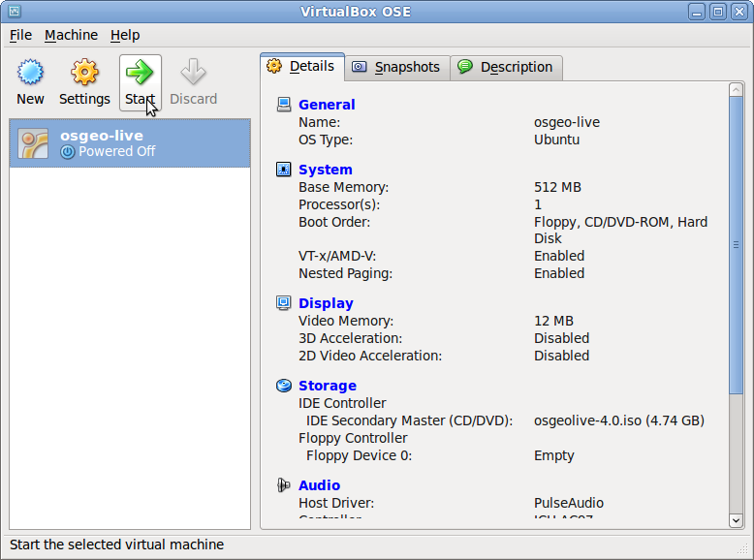Screen dimensions: 754x560
Task: Switch to the Snapshots tab
Action: point(396,67)
